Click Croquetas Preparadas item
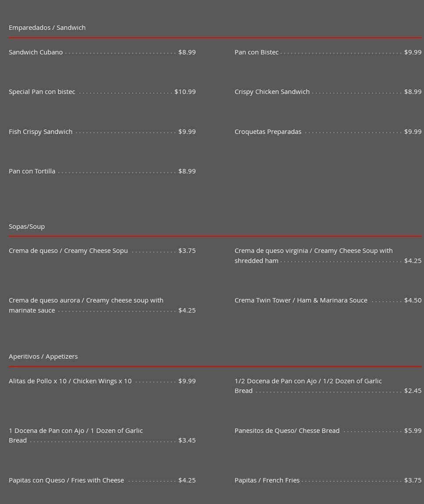Viewport: 424px width, 504px height. tap(268, 132)
